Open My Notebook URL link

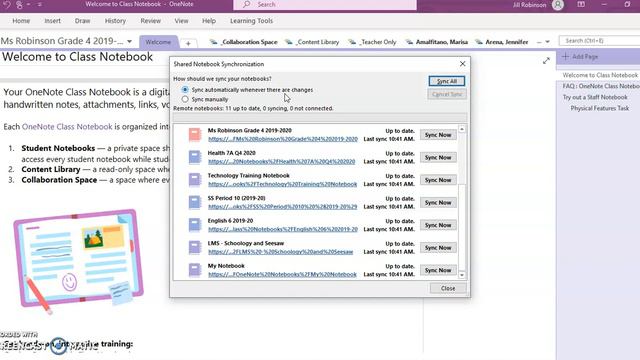(282, 274)
